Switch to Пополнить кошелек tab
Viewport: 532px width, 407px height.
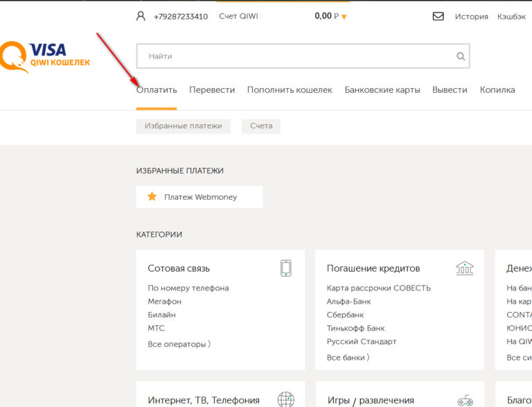(x=290, y=90)
